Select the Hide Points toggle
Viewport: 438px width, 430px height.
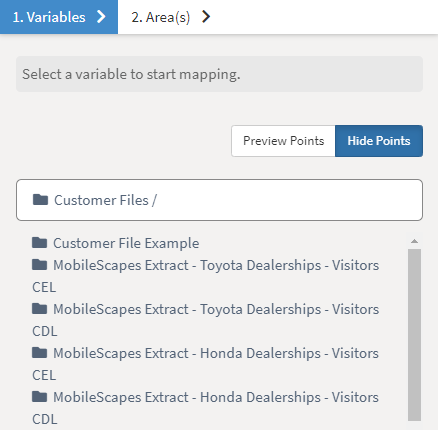(379, 141)
